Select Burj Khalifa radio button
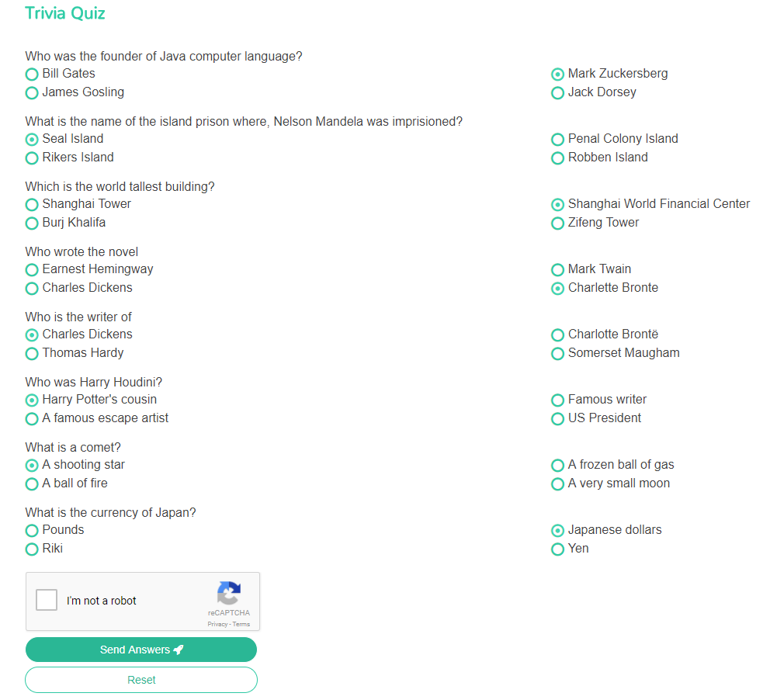This screenshot has height=700, width=770. [x=32, y=224]
